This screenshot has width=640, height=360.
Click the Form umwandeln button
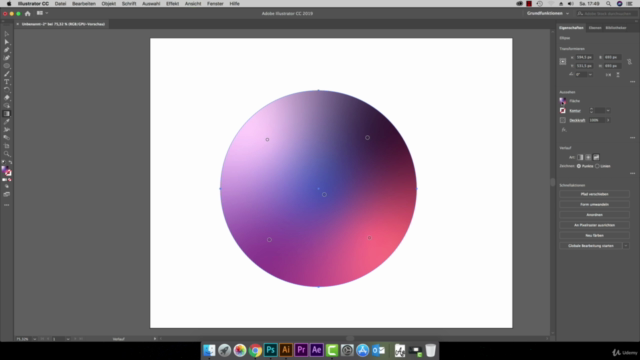pos(594,204)
